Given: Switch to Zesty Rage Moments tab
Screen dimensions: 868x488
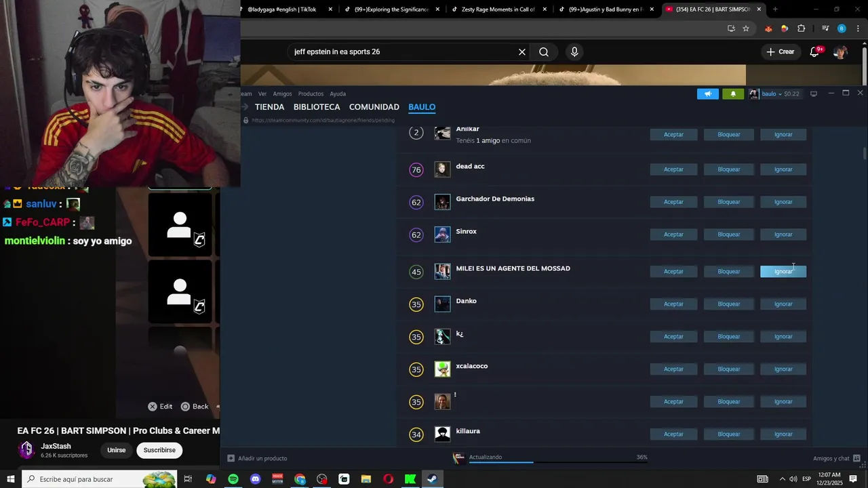Looking at the screenshot, I should coord(498,9).
